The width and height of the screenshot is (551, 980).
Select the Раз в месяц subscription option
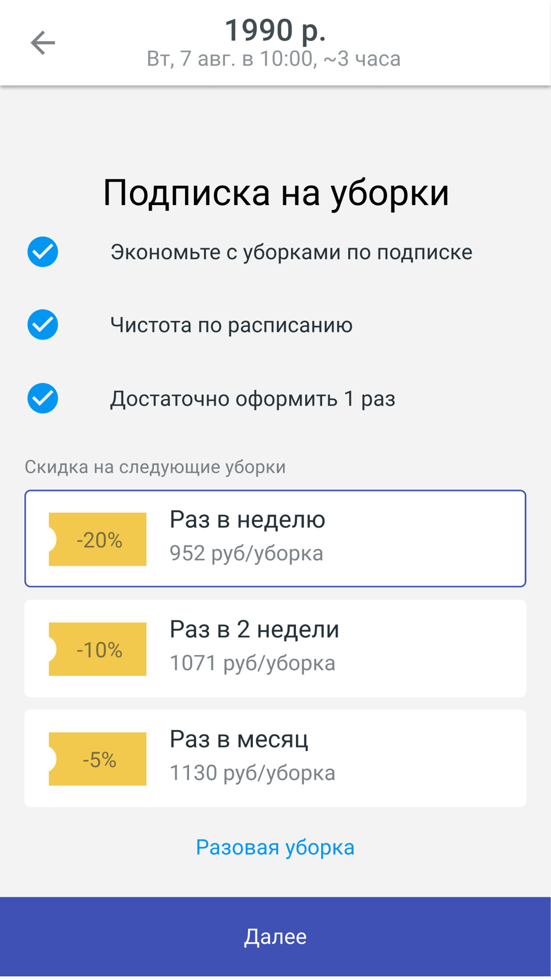pos(275,758)
